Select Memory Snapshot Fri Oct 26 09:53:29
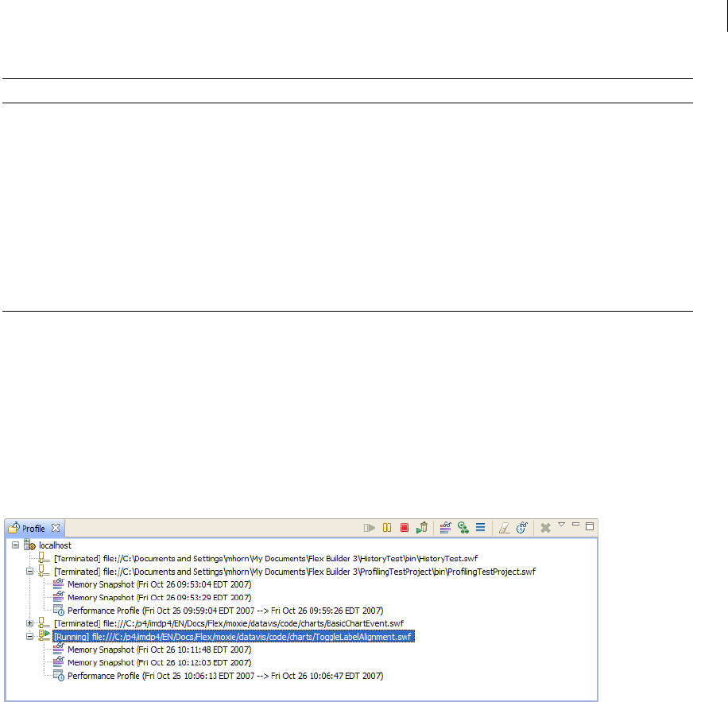Viewport: 728px width, 702px height. (x=159, y=598)
